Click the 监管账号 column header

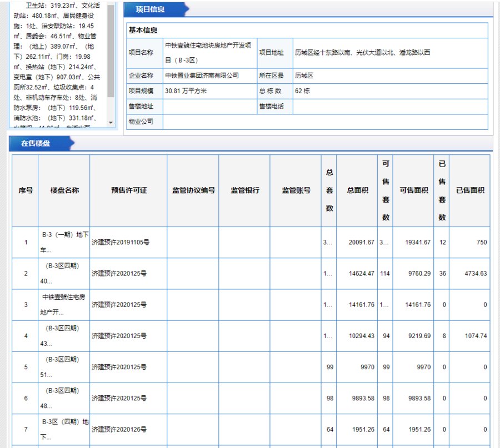tap(296, 190)
